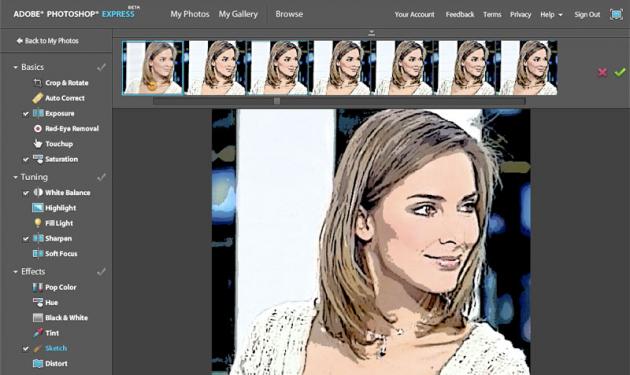Viewport: 630px width, 375px height.
Task: Select the fifth sketch variation thumbnail
Action: click(404, 68)
